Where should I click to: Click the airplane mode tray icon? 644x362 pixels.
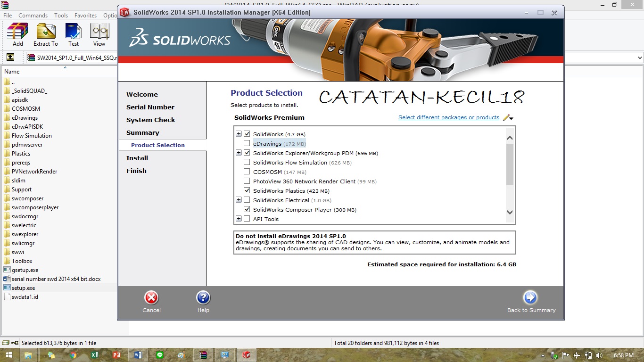(577, 355)
